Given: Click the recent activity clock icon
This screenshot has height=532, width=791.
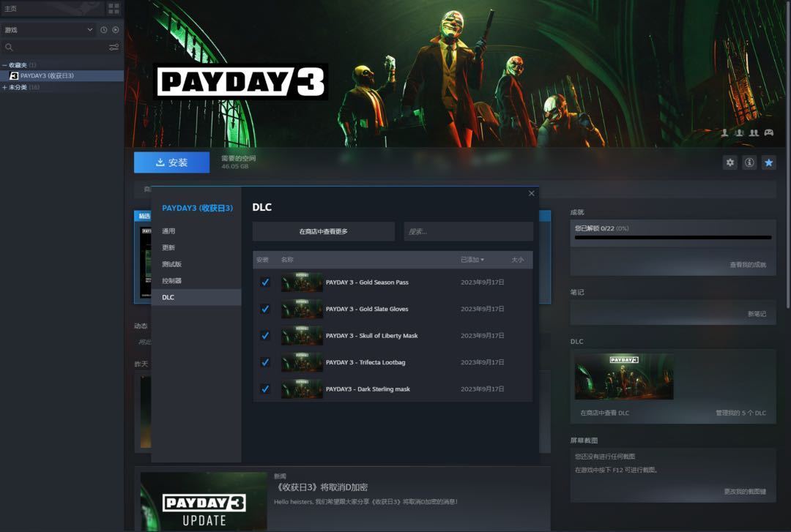Looking at the screenshot, I should pos(103,30).
